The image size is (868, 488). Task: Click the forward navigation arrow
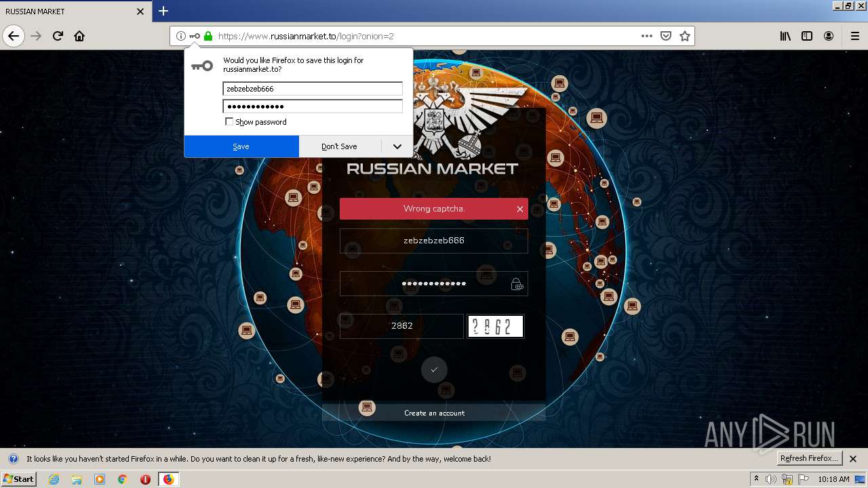click(x=36, y=36)
